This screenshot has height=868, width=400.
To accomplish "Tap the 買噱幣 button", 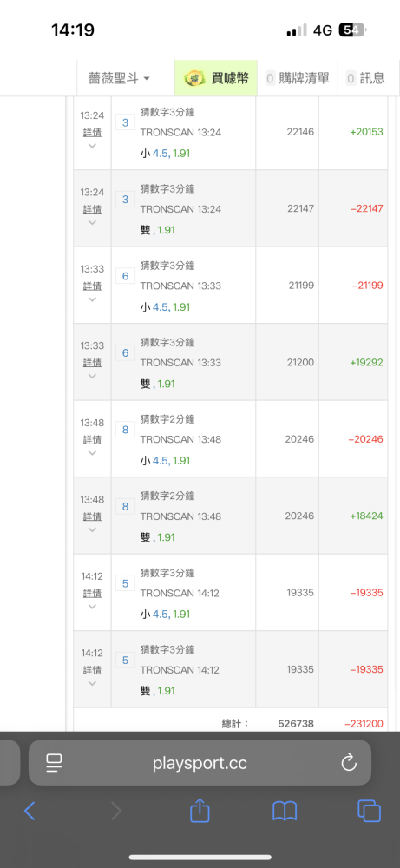I will [216, 78].
